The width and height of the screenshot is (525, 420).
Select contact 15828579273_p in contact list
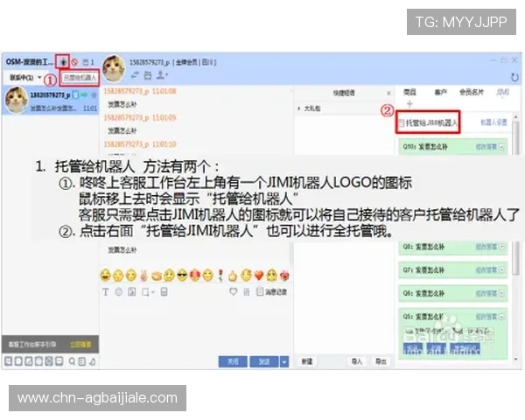coord(51,100)
